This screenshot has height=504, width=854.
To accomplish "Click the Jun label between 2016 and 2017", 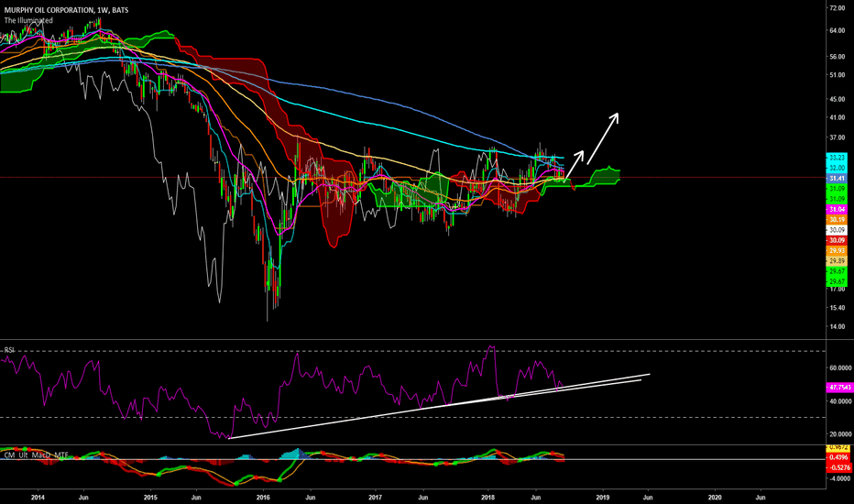I will 310,498.
